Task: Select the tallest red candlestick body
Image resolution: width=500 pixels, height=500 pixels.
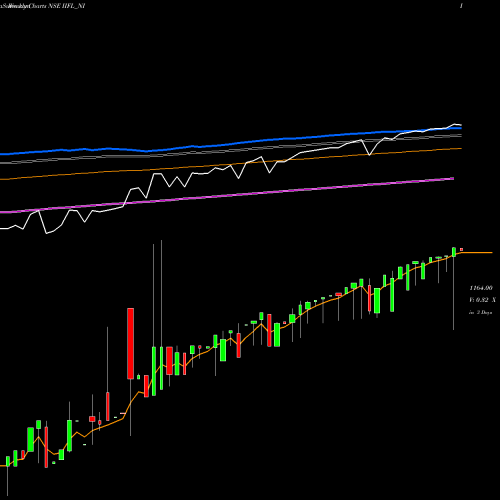Action: pyautogui.click(x=131, y=344)
